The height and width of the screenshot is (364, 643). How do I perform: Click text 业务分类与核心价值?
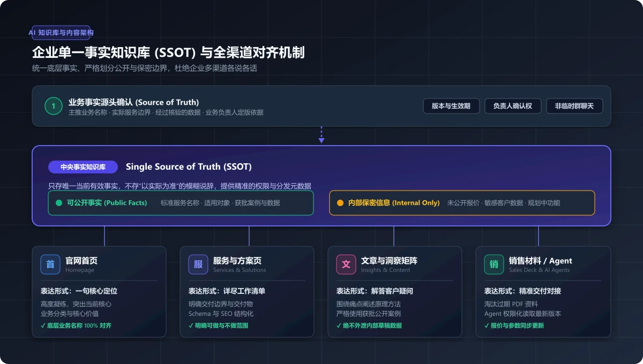69,314
